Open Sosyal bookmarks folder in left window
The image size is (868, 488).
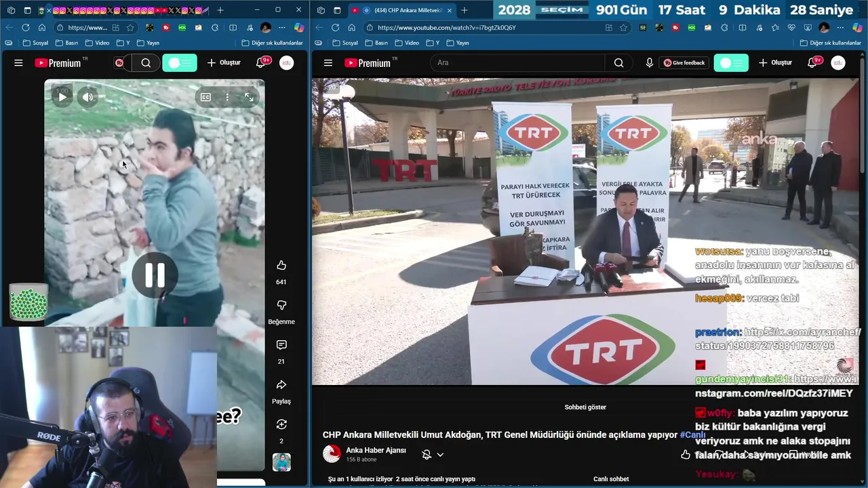click(x=35, y=43)
